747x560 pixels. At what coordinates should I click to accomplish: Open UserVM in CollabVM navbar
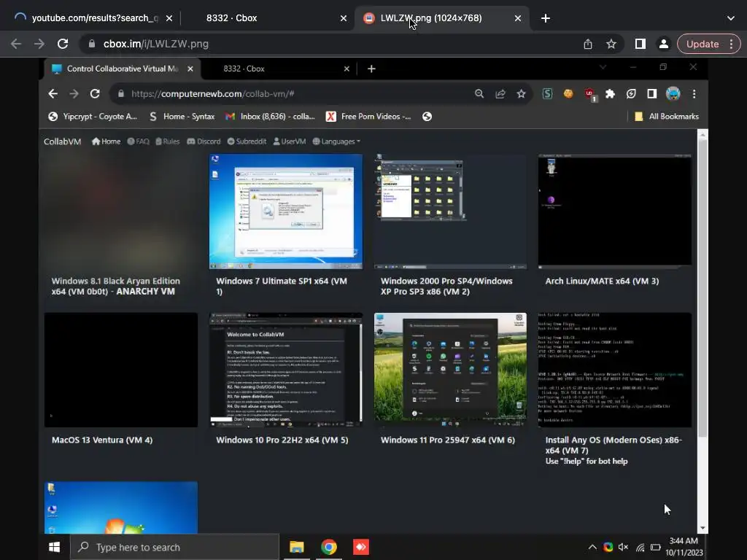coord(290,141)
